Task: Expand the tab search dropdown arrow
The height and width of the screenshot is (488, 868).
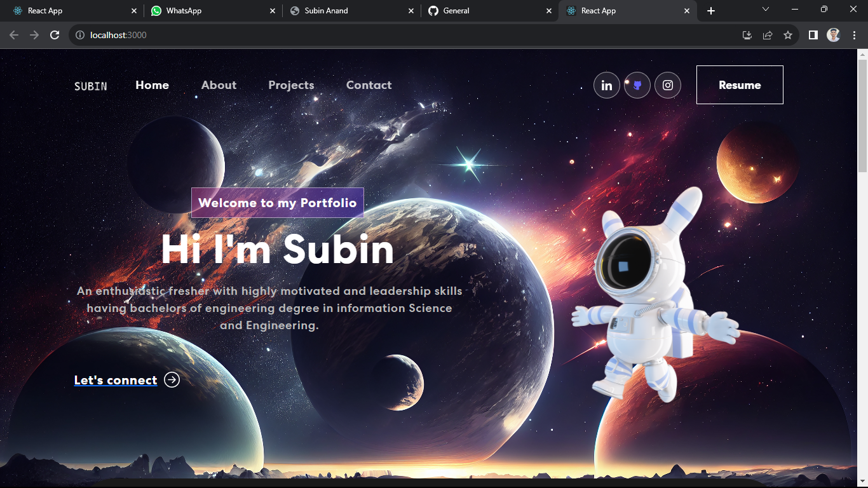Action: pos(766,10)
